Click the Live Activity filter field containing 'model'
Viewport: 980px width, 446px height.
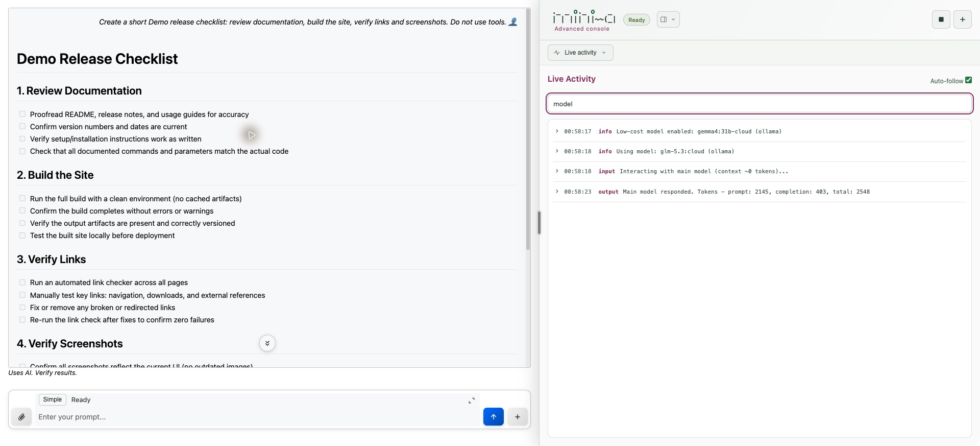click(x=759, y=104)
